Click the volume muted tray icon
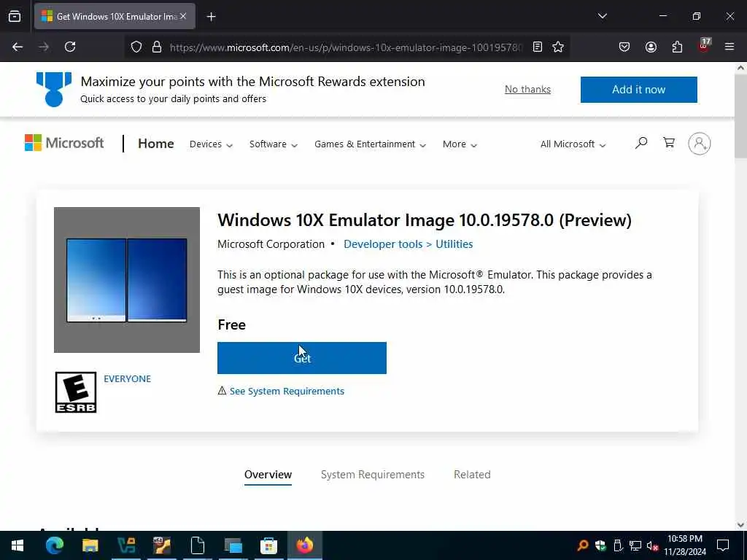This screenshot has width=747, height=560. (x=652, y=545)
